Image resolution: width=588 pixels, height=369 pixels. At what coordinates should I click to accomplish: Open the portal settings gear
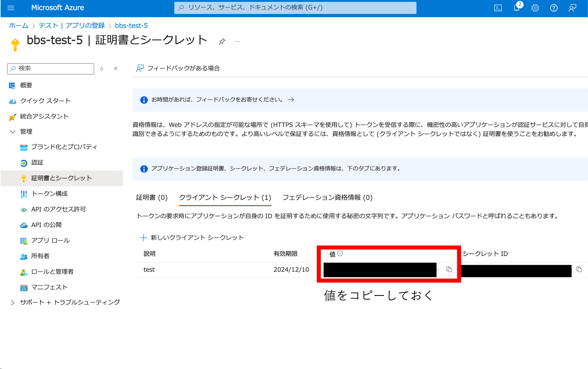(x=535, y=8)
